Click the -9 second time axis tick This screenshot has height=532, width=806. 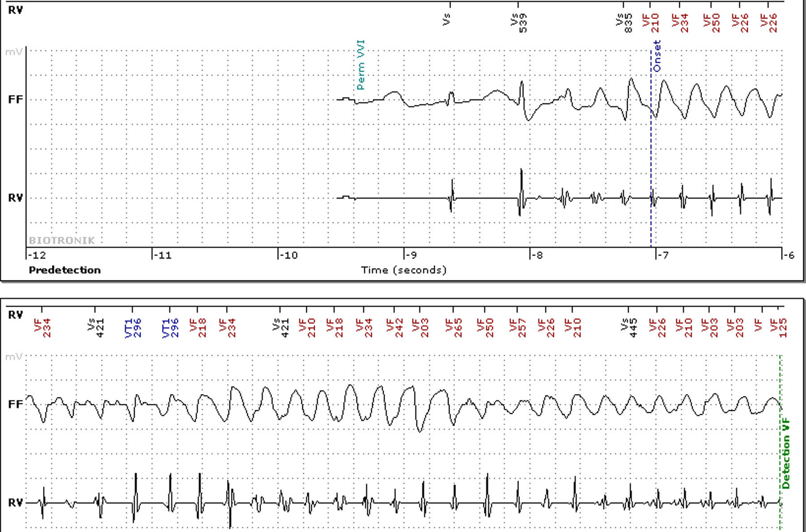click(411, 255)
